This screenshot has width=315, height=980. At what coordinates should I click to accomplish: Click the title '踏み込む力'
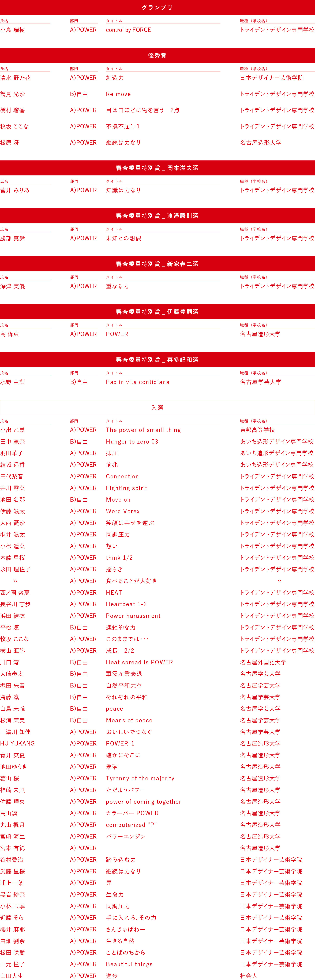[121, 860]
